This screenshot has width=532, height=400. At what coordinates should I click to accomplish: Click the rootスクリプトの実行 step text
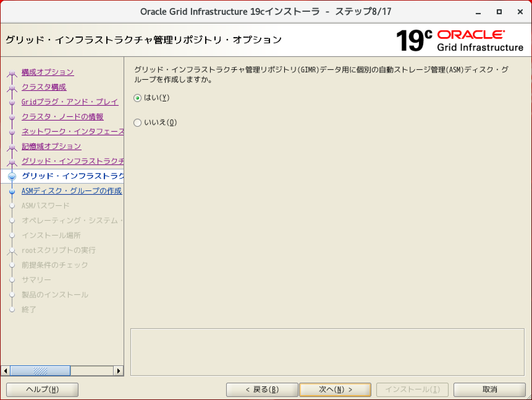[x=58, y=250]
